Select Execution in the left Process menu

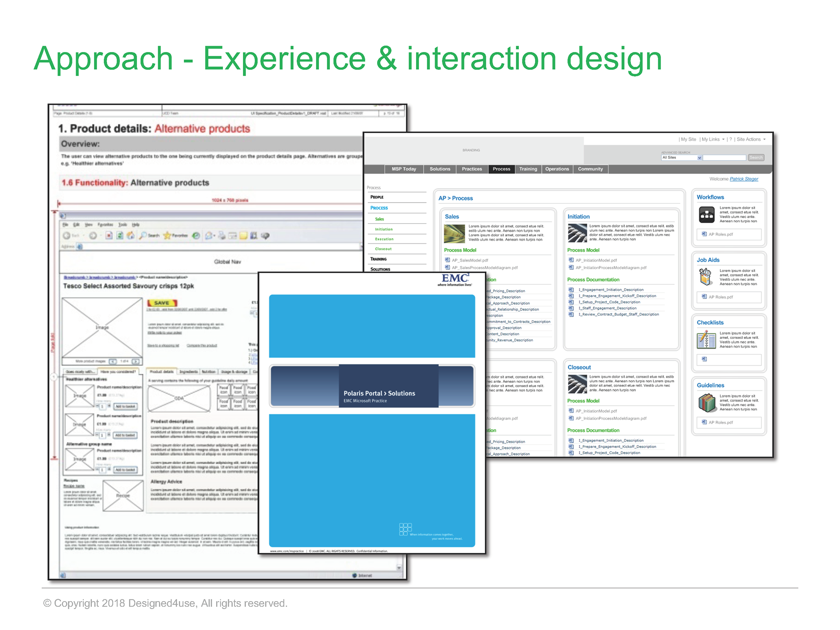click(x=384, y=239)
